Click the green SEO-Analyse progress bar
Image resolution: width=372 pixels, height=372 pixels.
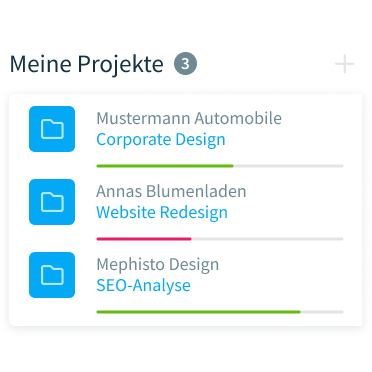[198, 312]
